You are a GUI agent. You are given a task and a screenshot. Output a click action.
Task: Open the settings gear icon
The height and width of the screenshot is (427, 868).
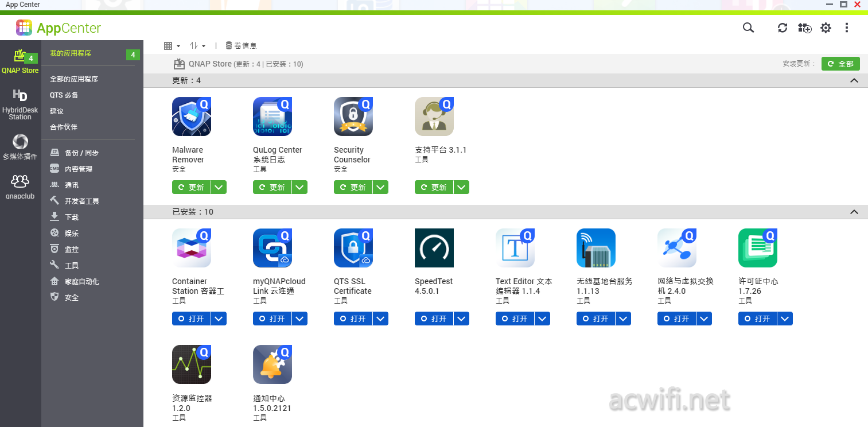click(x=826, y=28)
